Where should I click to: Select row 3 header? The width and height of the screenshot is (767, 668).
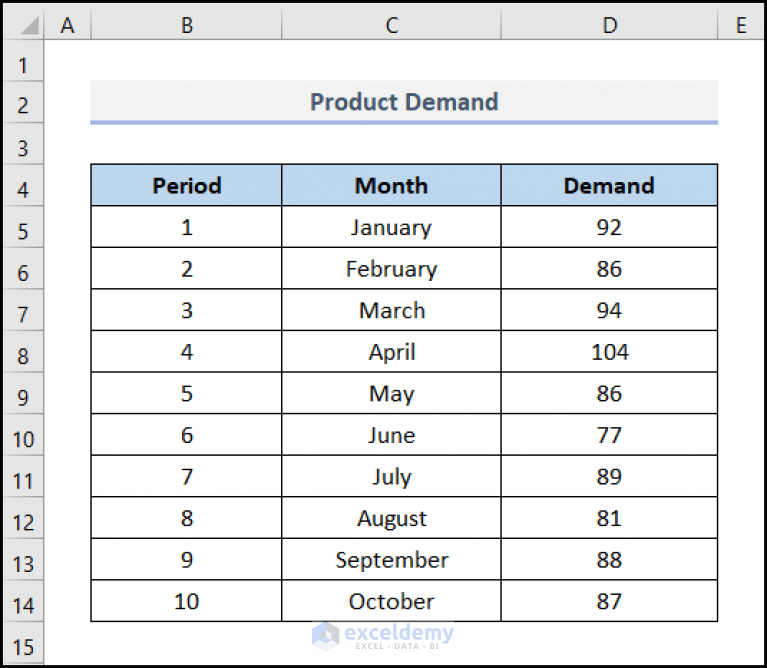(x=23, y=144)
